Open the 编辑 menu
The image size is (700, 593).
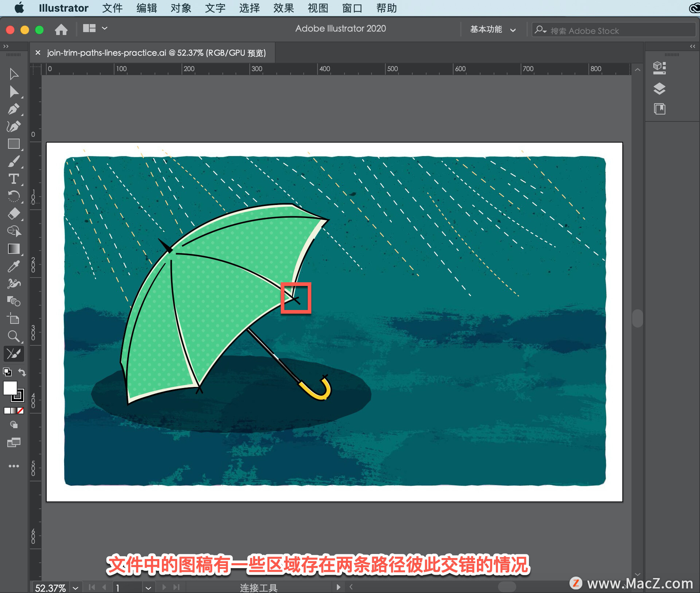147,8
